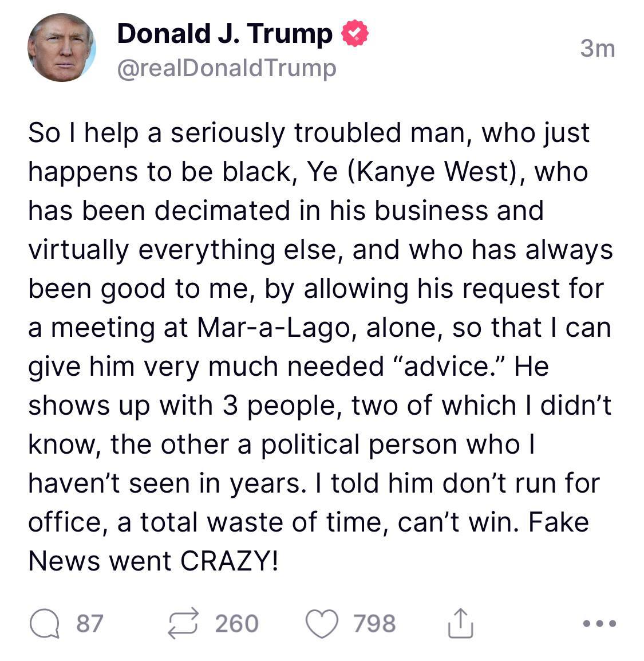Click the final line "News went CRAZY!"
The image size is (644, 661).
click(153, 561)
